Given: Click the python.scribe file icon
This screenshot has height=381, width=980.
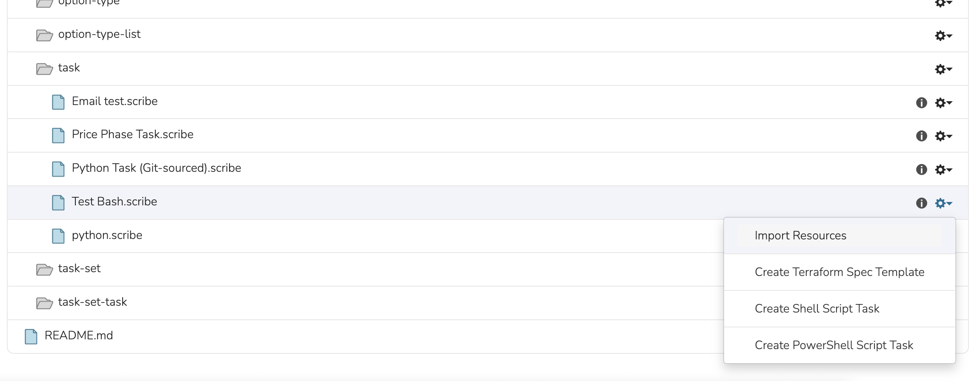Looking at the screenshot, I should coord(58,236).
